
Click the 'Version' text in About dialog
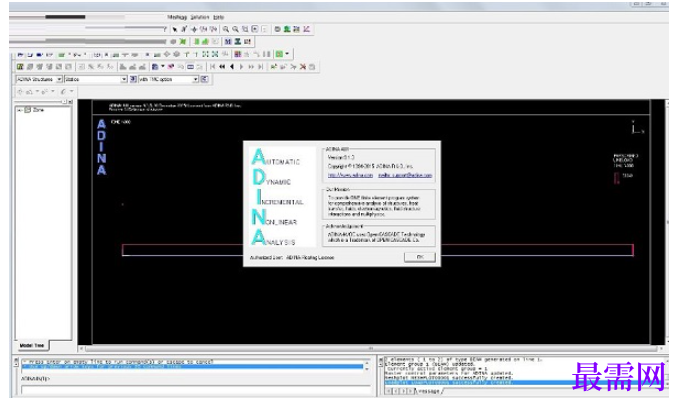[341, 157]
